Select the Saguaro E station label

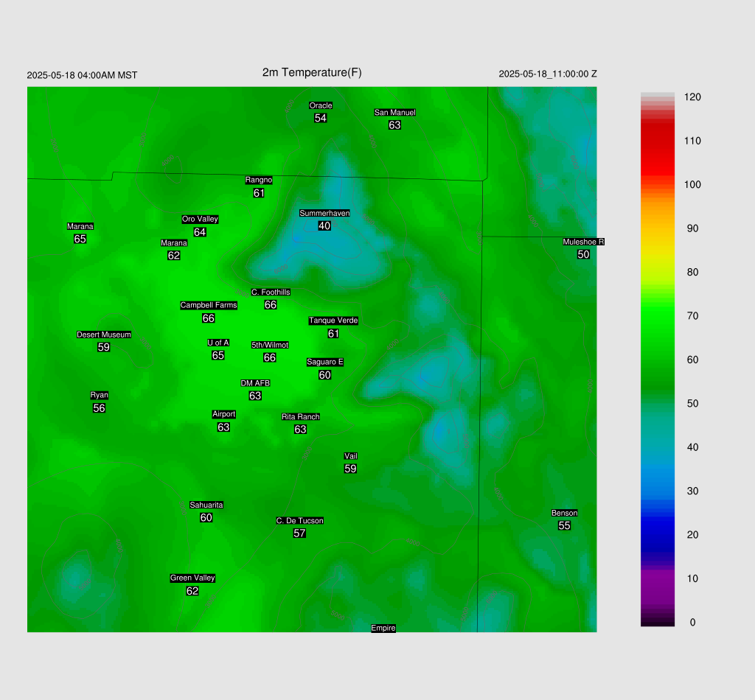325,362
